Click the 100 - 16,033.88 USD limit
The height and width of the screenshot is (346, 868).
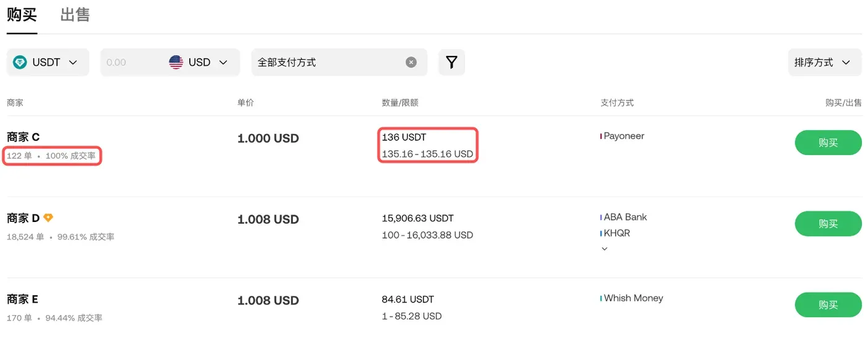pos(428,235)
